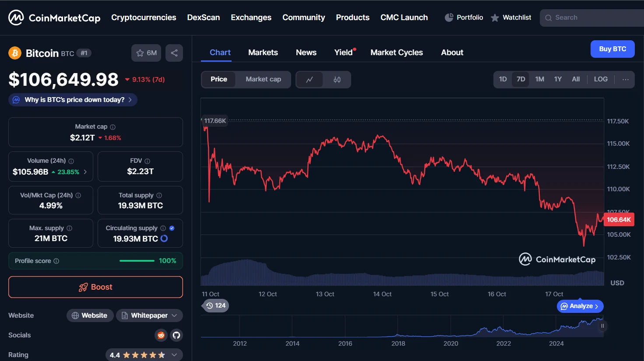Switch to line chart view icon
The image size is (644, 361).
[x=310, y=80]
